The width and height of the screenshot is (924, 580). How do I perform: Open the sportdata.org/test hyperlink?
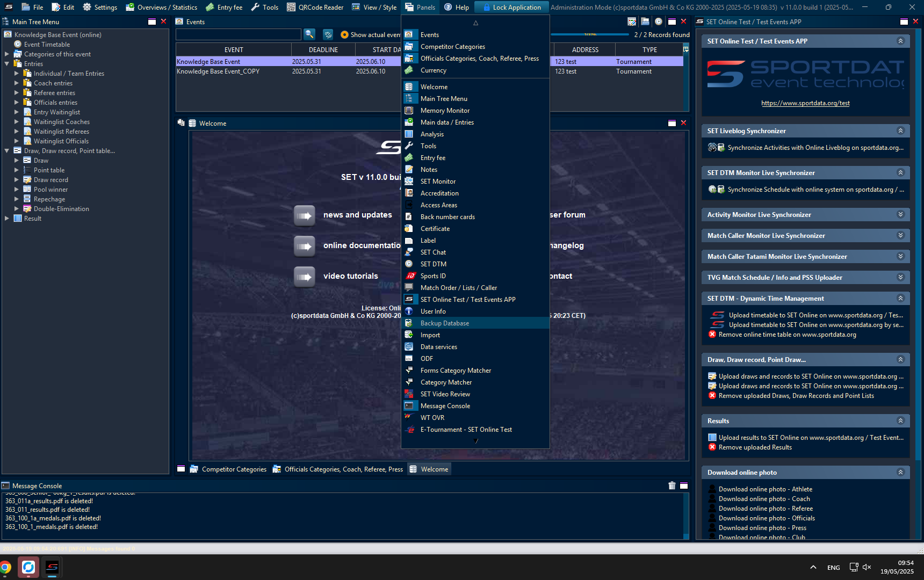pos(805,103)
